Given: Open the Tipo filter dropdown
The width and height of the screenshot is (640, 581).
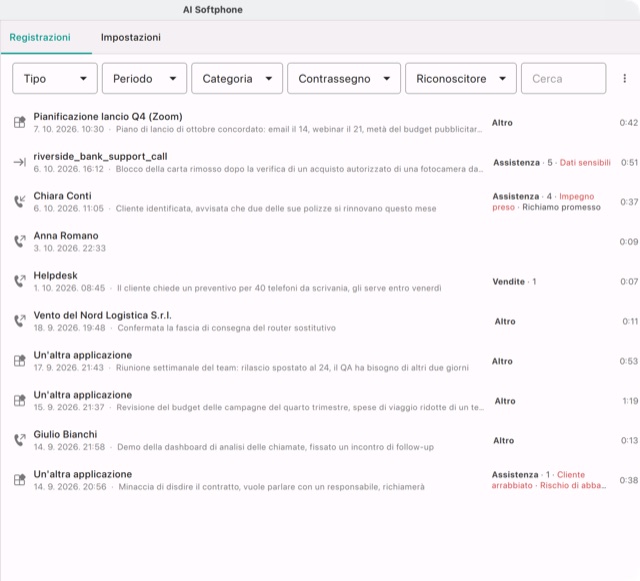Looking at the screenshot, I should [x=55, y=78].
